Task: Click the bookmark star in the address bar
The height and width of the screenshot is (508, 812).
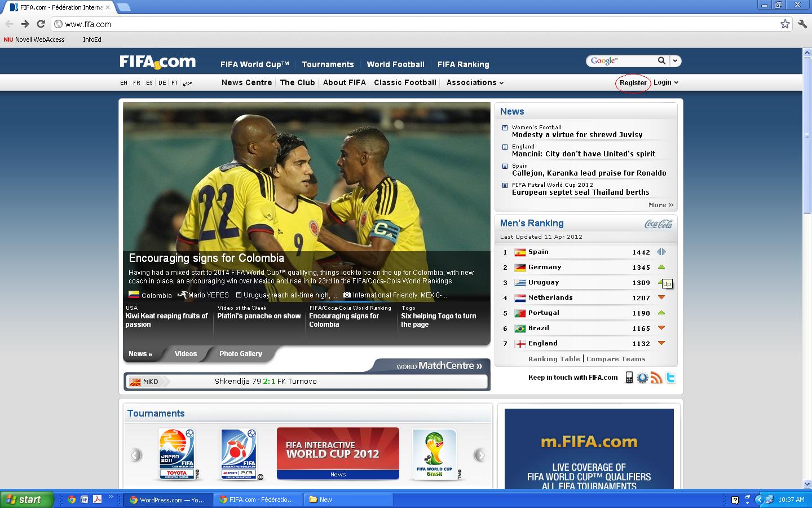Action: [x=785, y=24]
